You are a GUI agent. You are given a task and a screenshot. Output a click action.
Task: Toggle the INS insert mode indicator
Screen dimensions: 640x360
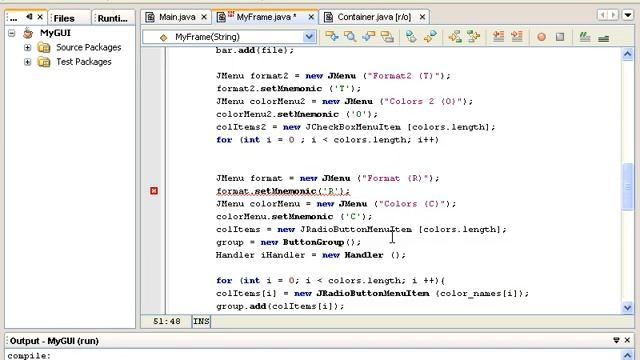[201, 322]
